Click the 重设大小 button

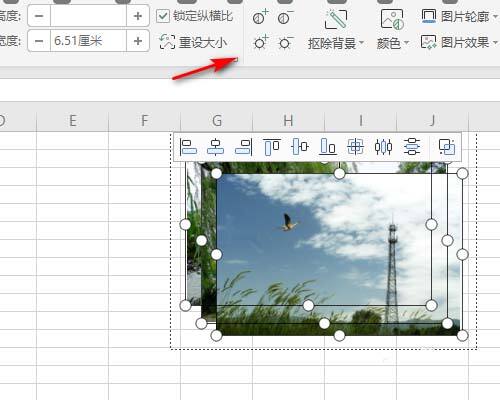point(193,42)
